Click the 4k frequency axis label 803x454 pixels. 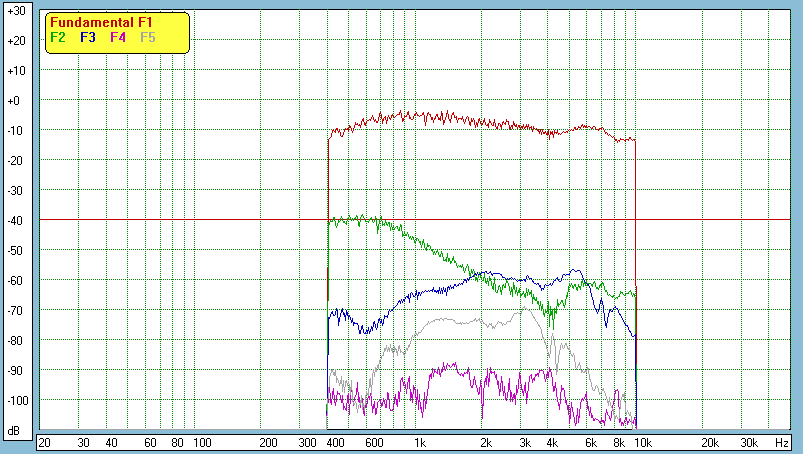[551, 442]
